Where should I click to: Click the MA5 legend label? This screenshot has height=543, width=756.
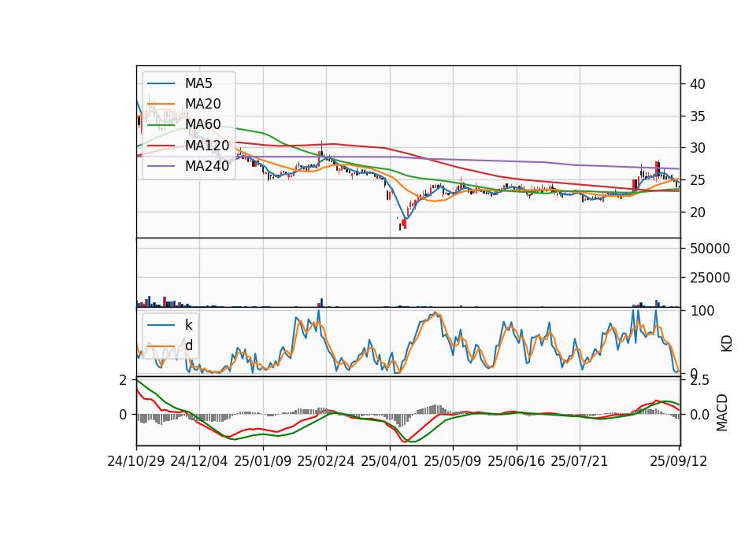click(x=198, y=83)
